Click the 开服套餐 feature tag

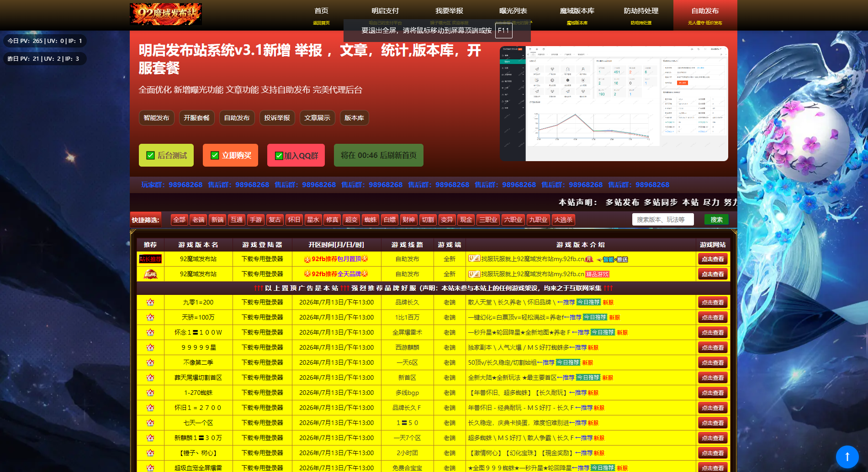click(196, 118)
